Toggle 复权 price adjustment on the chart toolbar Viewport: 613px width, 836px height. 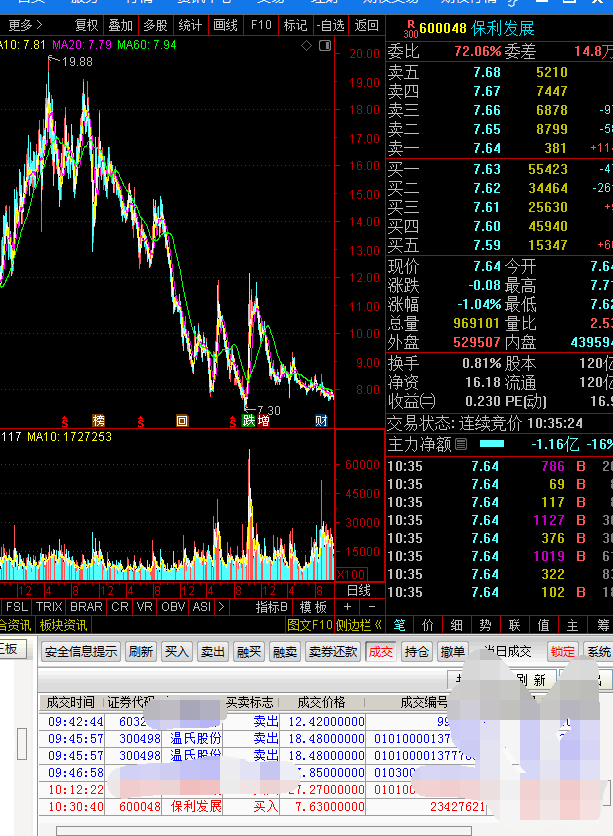click(x=87, y=25)
